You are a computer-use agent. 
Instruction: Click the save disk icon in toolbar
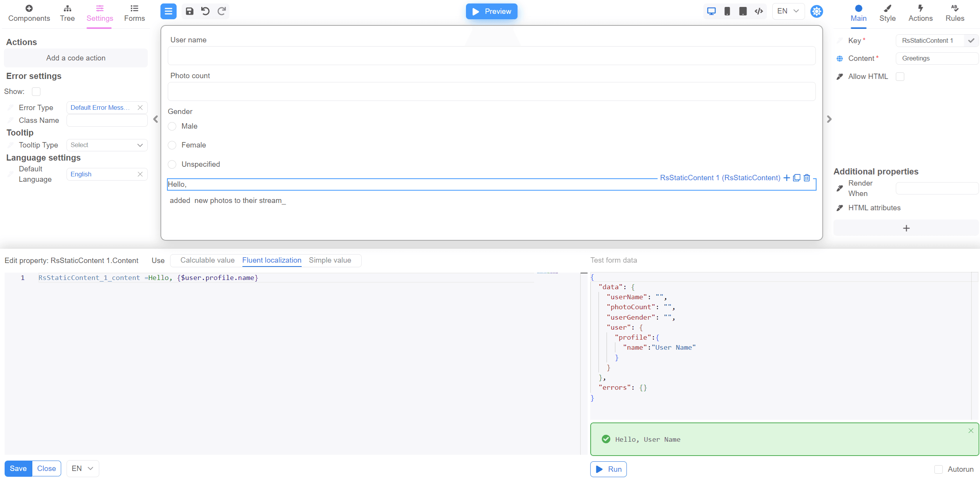pyautogui.click(x=189, y=11)
